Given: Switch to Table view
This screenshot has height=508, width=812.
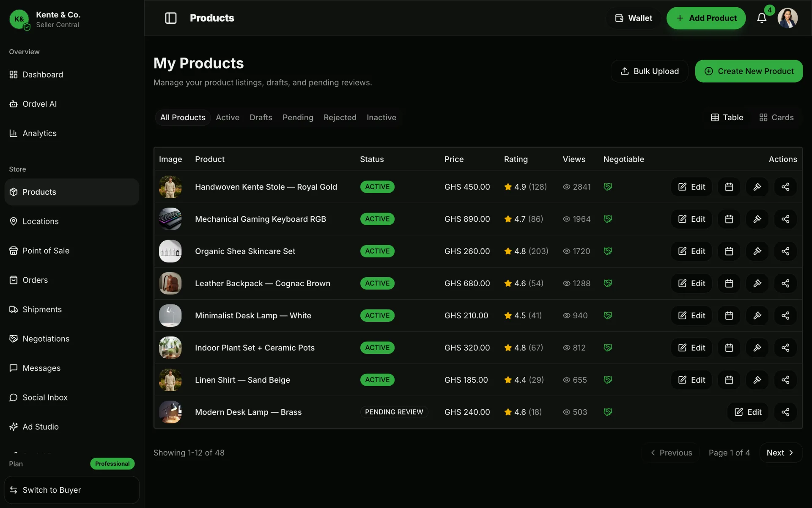Looking at the screenshot, I should pyautogui.click(x=727, y=117).
